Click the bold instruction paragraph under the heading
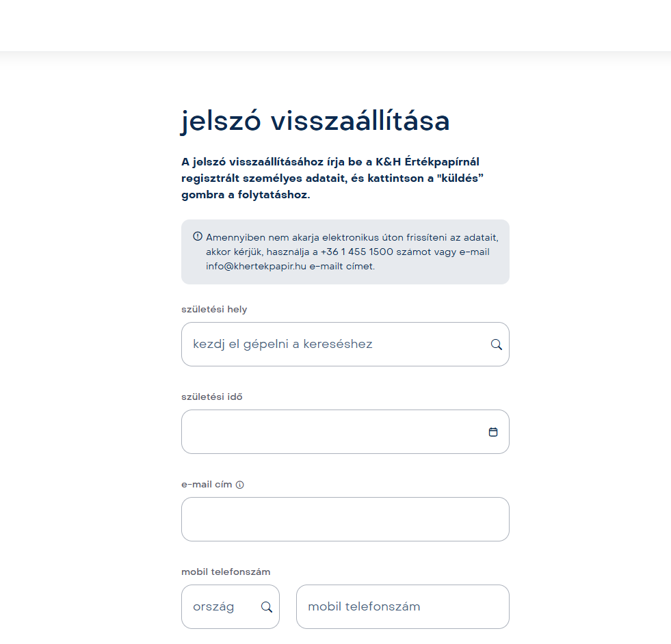 (x=337, y=178)
